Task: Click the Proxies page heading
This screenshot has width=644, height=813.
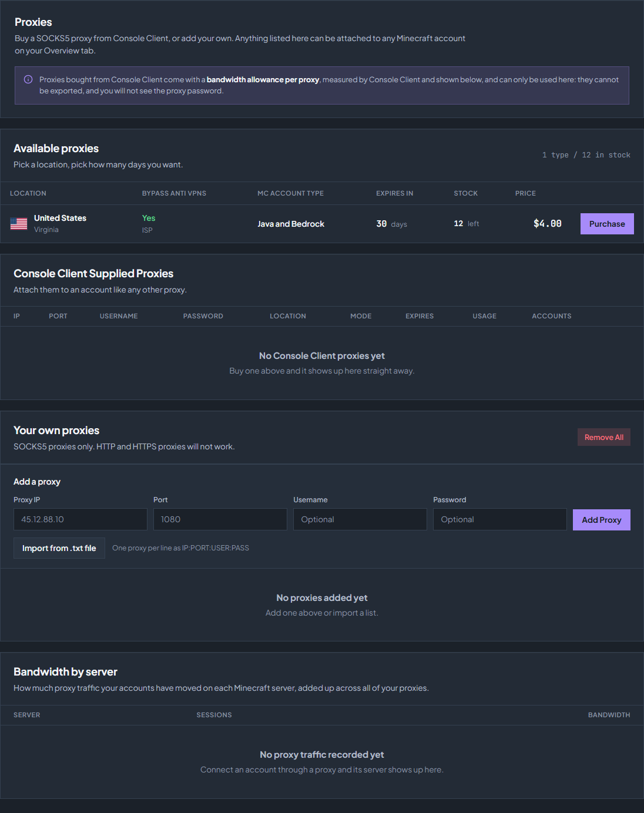Action: point(33,22)
